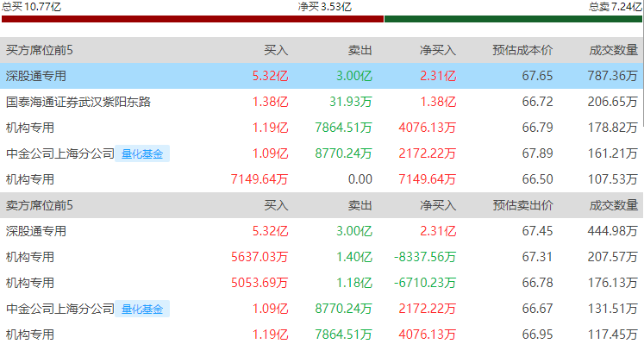
Task: Open 国泰海通证券武汉紫阳东路 seat details
Action: (78, 102)
